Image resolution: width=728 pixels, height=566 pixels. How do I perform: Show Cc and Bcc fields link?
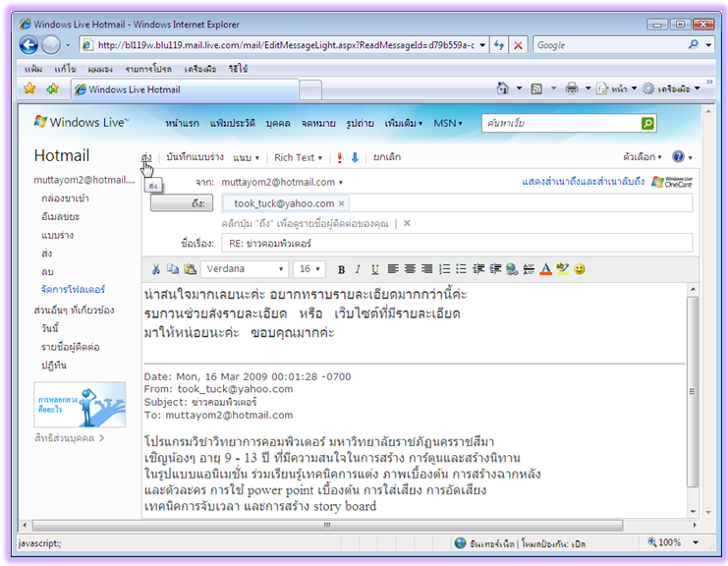[583, 182]
